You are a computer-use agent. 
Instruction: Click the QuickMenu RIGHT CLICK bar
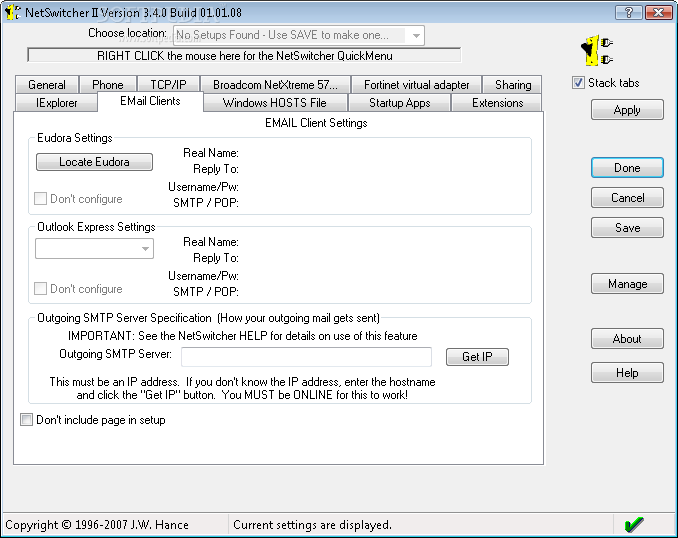coord(244,55)
